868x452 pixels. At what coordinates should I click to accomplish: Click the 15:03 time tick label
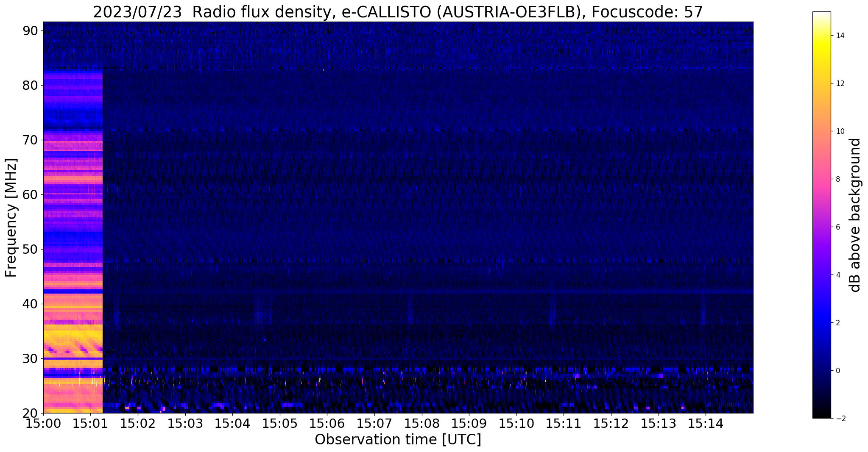click(x=185, y=424)
